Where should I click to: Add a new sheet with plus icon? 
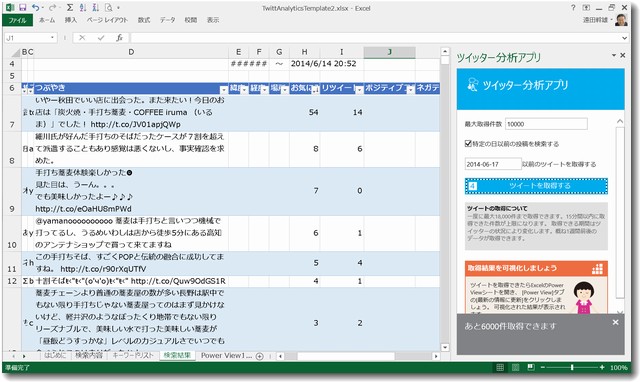[259, 356]
